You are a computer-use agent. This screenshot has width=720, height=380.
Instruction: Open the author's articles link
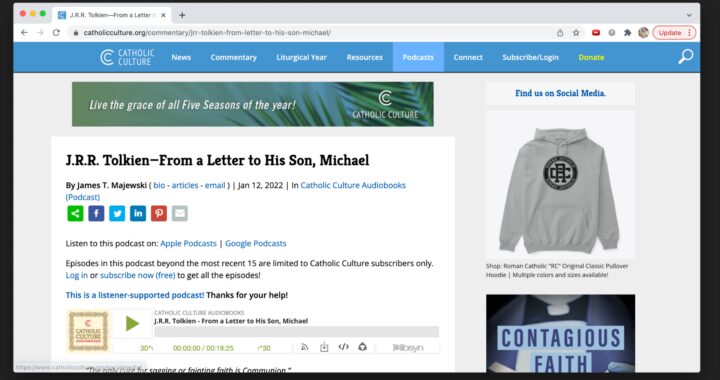coord(185,185)
